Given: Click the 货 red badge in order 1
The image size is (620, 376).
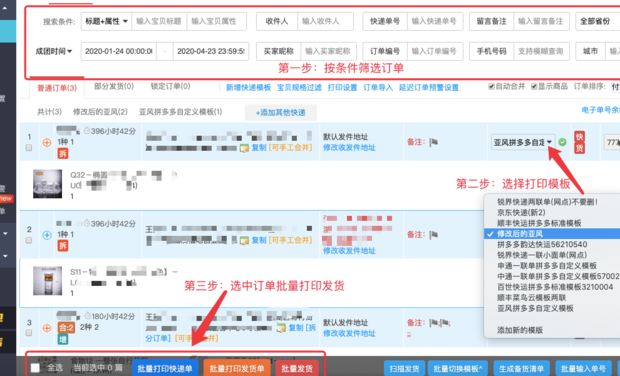Looking at the screenshot, I should coord(579,147).
